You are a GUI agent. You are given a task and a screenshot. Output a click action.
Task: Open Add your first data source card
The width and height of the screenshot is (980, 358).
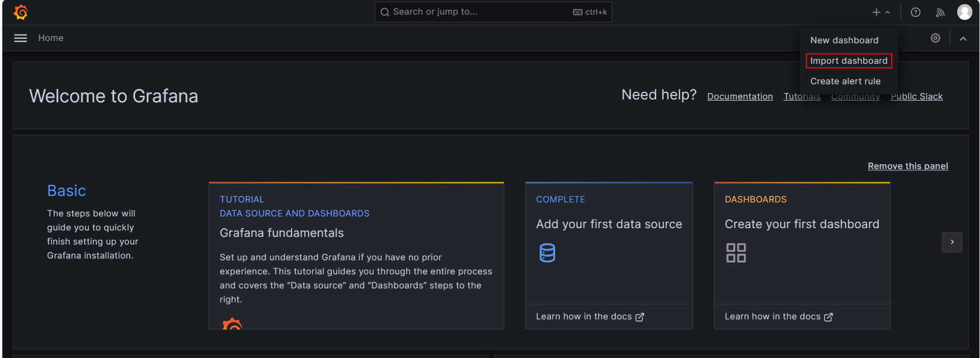point(609,256)
